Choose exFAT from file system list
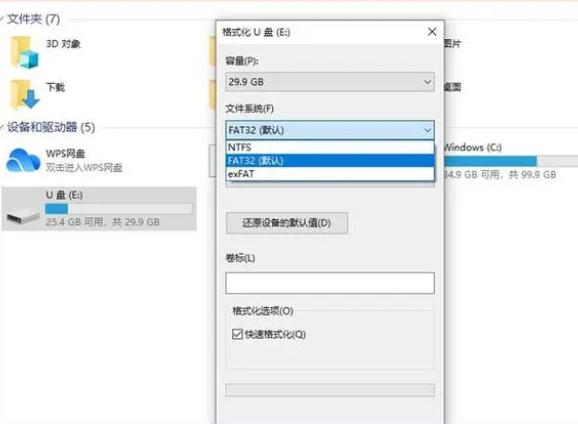Viewport: 578px width, 424px height. [330, 174]
